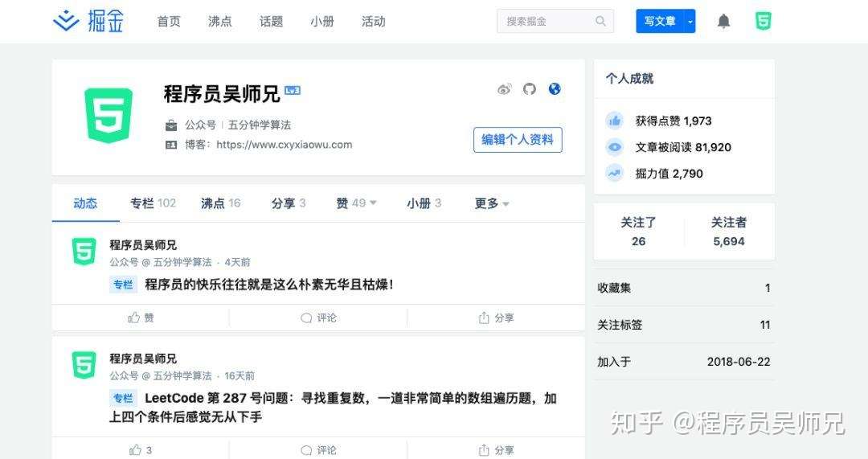Click the briefcase icon beside 公众号
868x459 pixels.
tap(172, 125)
